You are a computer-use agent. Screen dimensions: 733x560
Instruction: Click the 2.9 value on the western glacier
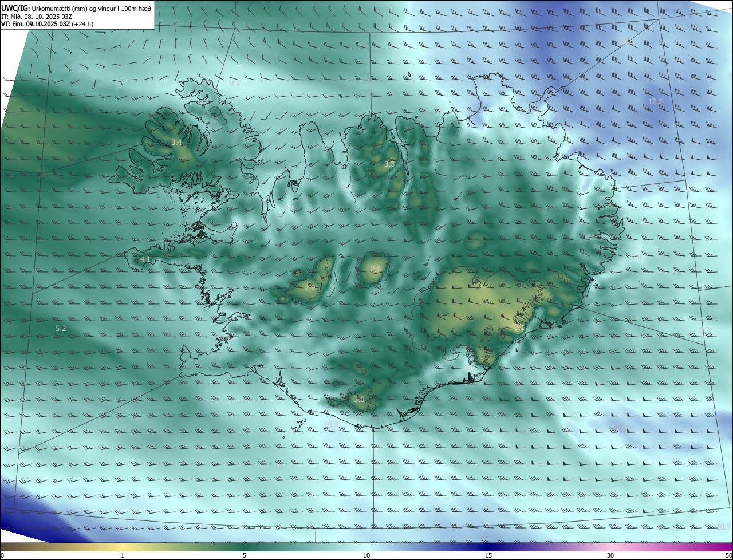pyautogui.click(x=310, y=287)
